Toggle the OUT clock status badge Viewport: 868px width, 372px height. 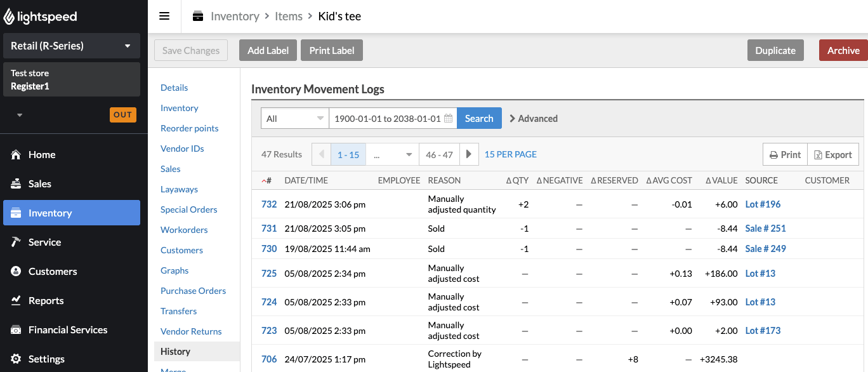tap(122, 115)
